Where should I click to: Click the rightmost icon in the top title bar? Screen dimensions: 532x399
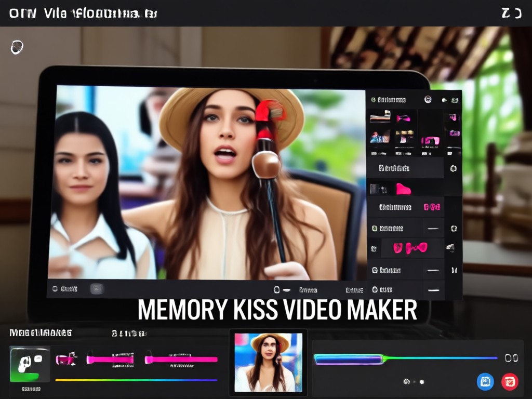[517, 13]
